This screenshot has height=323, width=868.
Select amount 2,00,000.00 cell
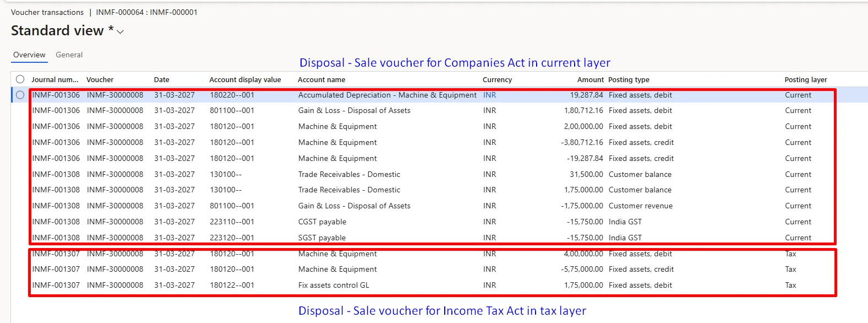pos(583,127)
